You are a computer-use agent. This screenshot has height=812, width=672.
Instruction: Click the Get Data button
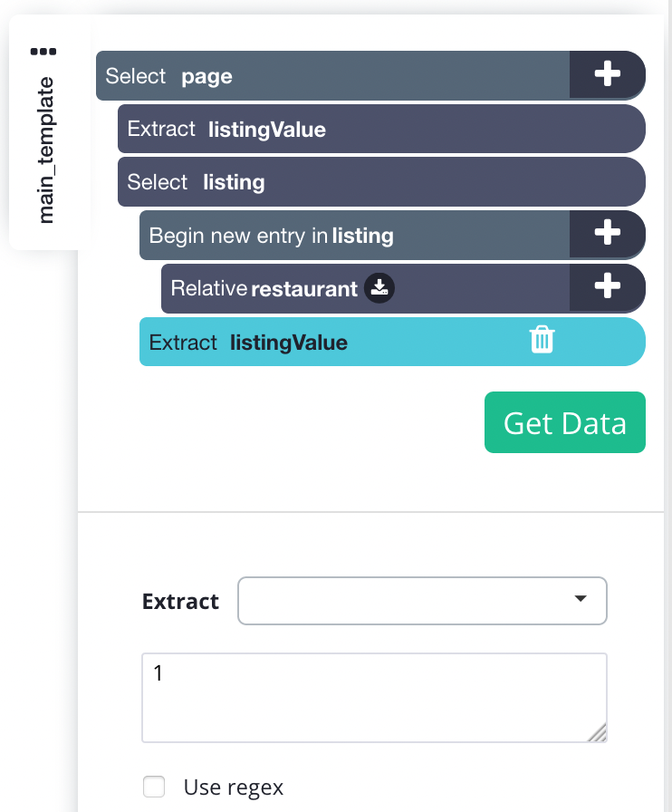click(x=565, y=422)
